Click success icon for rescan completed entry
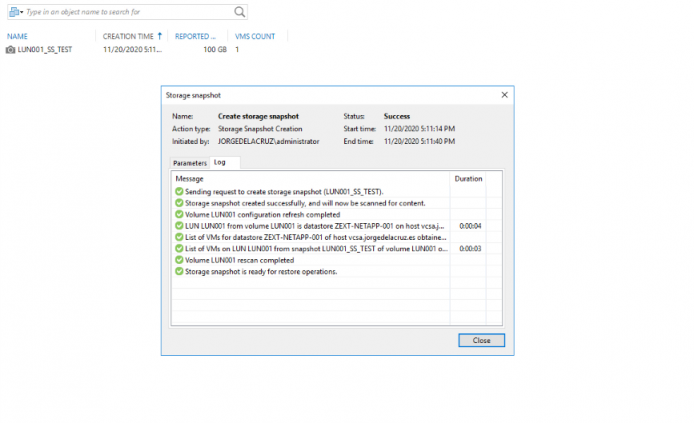694x423 pixels. (179, 260)
